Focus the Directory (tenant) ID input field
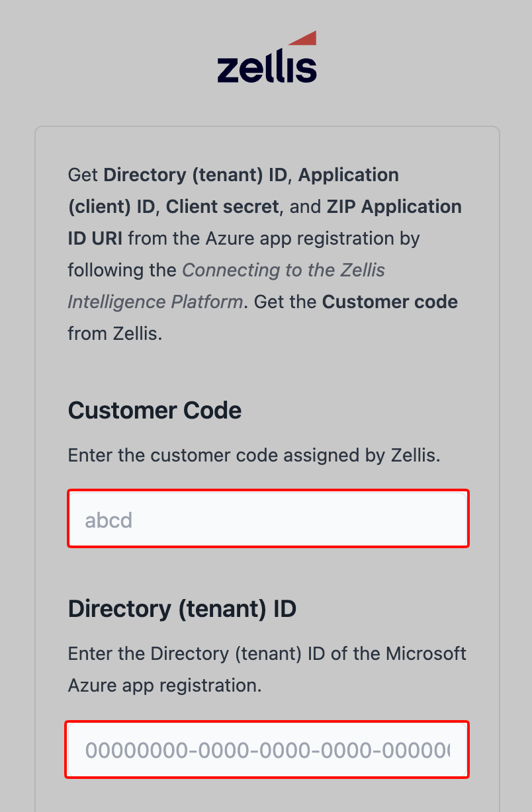This screenshot has width=532, height=812. click(x=267, y=750)
